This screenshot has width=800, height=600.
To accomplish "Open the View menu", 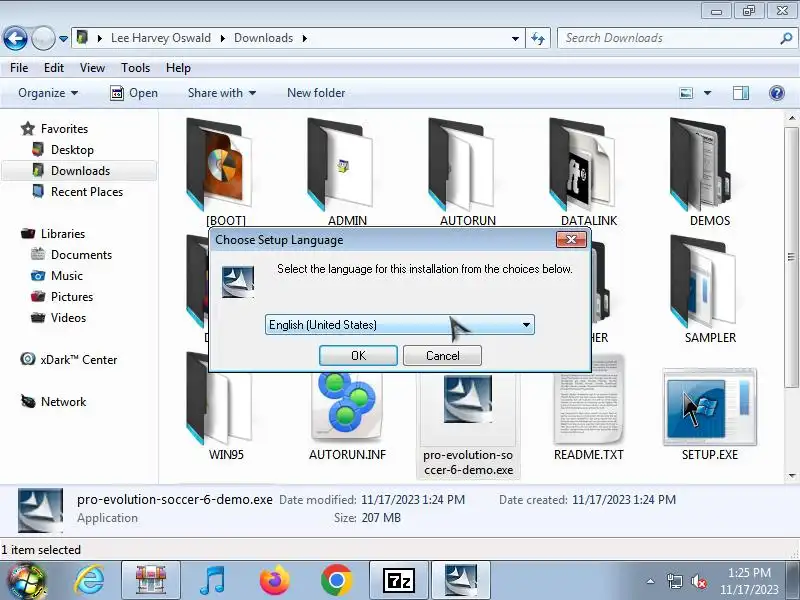I will click(x=92, y=68).
